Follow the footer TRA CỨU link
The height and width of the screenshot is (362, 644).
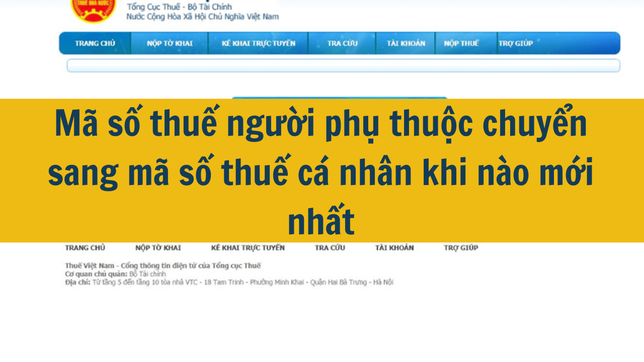(330, 248)
